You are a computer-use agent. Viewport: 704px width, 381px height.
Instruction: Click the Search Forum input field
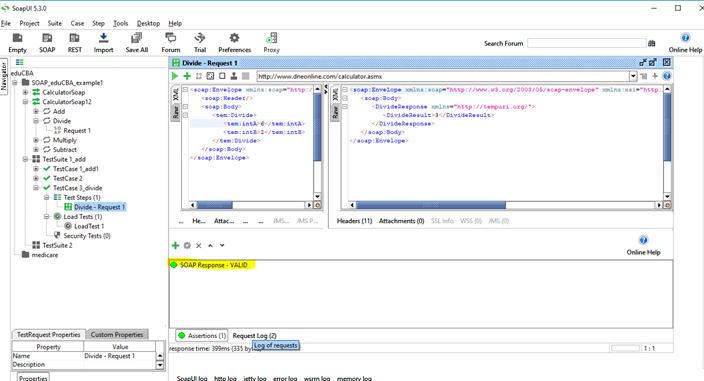pyautogui.click(x=586, y=43)
